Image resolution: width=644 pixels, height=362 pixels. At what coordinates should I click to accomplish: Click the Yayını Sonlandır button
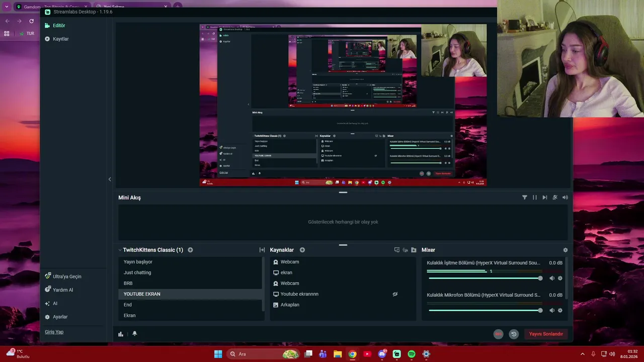coord(546,334)
